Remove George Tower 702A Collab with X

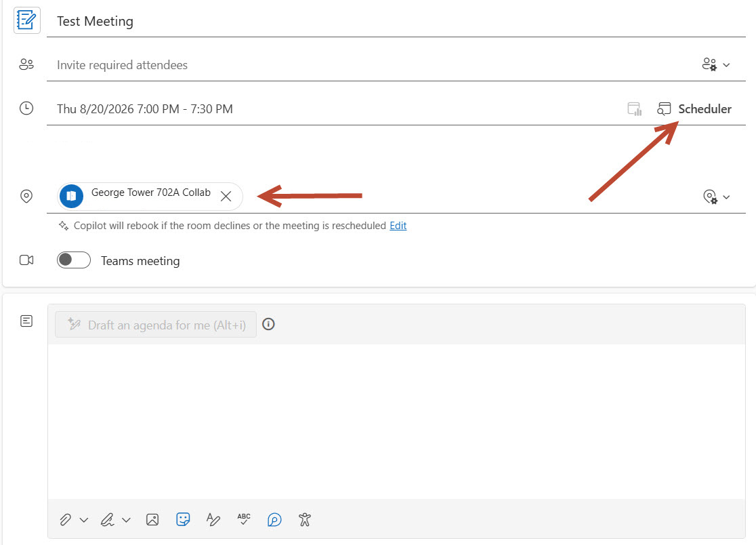click(226, 197)
